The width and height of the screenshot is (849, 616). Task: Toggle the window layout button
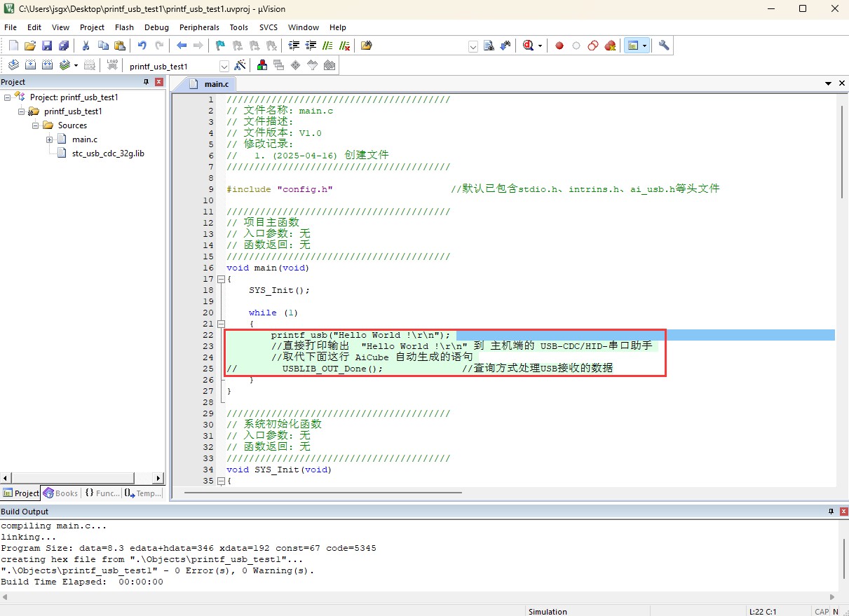click(634, 46)
